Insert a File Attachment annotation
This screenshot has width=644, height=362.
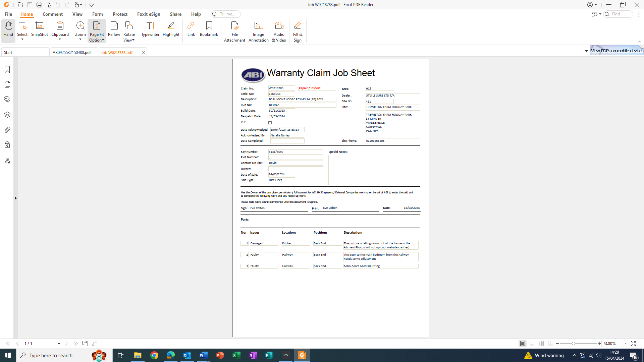tap(234, 32)
